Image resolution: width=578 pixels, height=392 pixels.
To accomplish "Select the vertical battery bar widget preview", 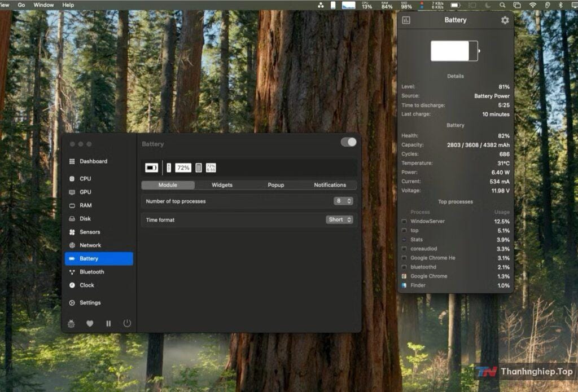I will [x=198, y=168].
